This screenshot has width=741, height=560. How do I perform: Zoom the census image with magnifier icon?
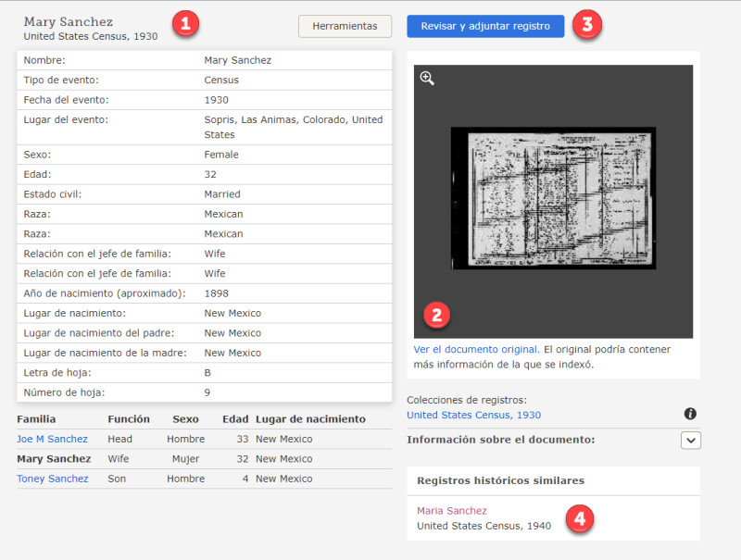tap(427, 78)
